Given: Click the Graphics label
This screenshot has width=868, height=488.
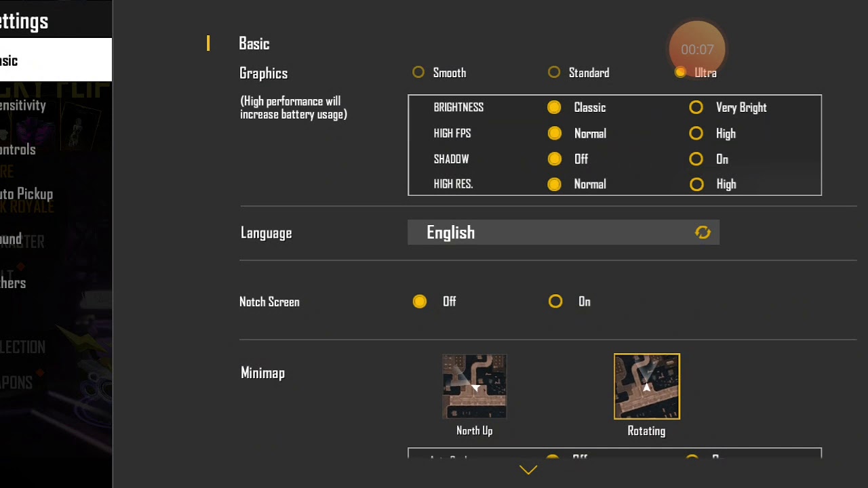Looking at the screenshot, I should [x=264, y=73].
